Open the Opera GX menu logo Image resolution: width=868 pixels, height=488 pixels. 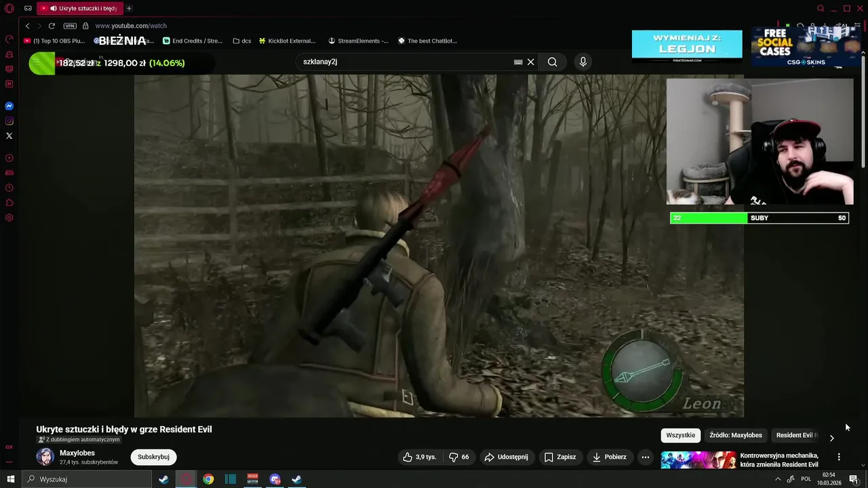click(x=9, y=9)
